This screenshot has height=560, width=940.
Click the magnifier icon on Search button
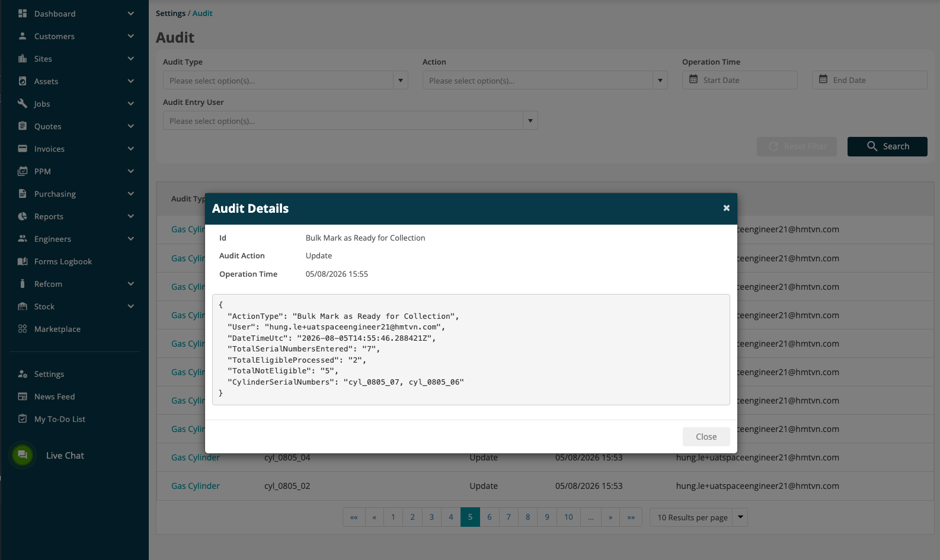click(872, 146)
